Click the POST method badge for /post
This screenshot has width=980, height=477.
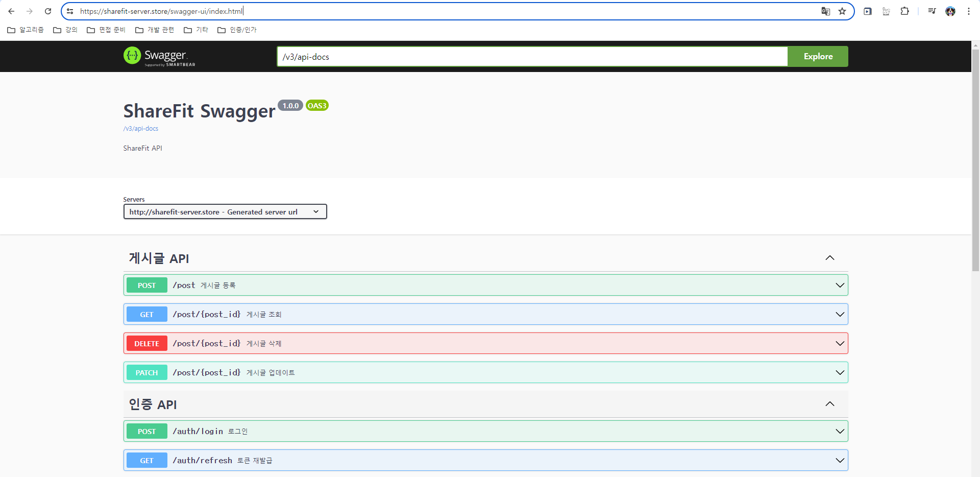click(147, 285)
